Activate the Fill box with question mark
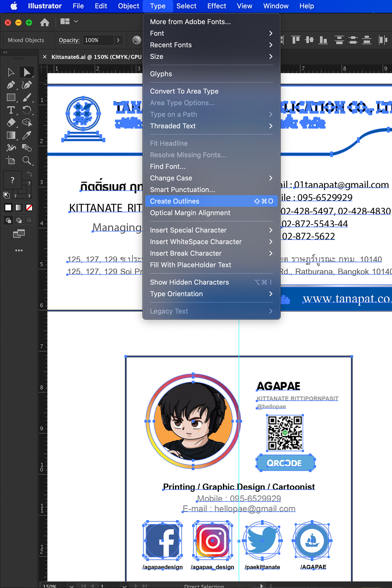 12,180
